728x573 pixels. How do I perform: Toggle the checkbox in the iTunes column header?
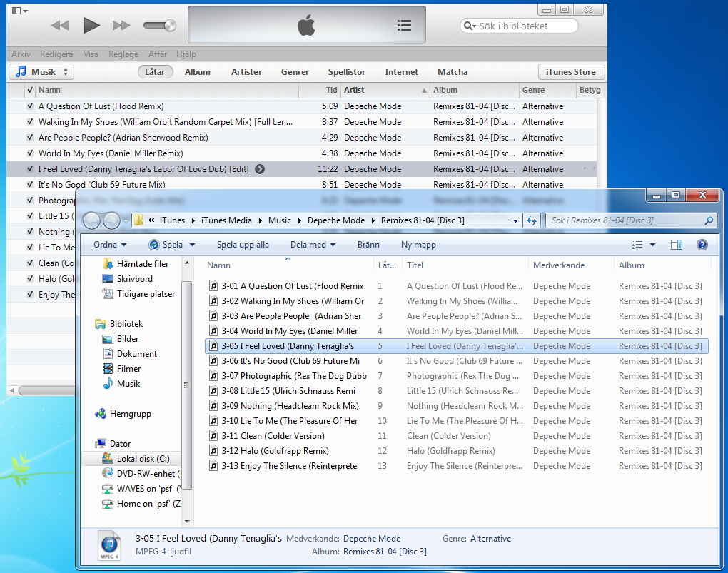pyautogui.click(x=30, y=90)
